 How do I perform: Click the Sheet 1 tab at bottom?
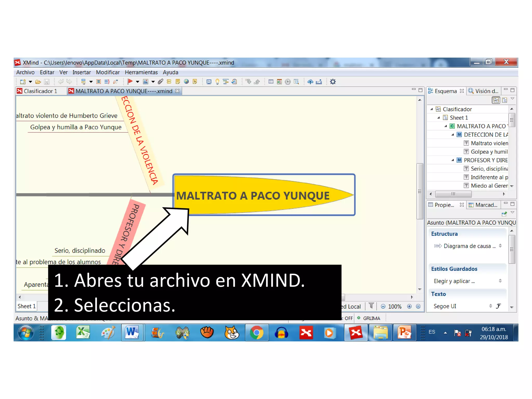[26, 306]
